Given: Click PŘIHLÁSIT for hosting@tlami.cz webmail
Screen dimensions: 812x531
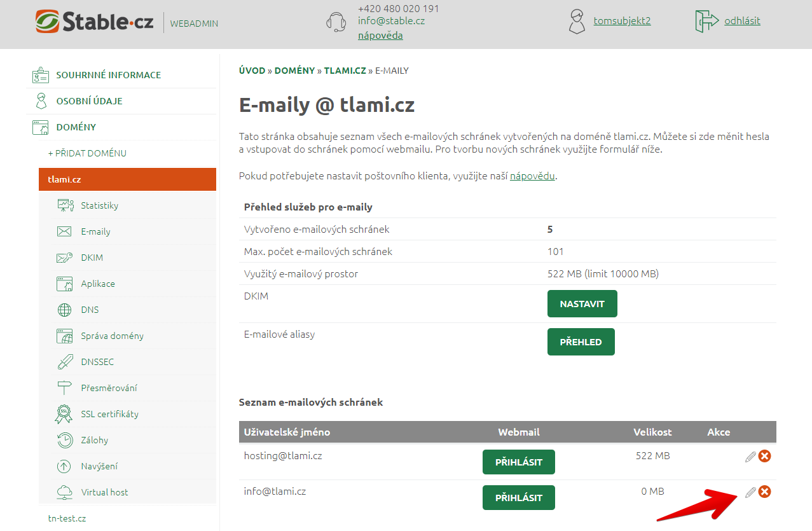Looking at the screenshot, I should (x=518, y=462).
